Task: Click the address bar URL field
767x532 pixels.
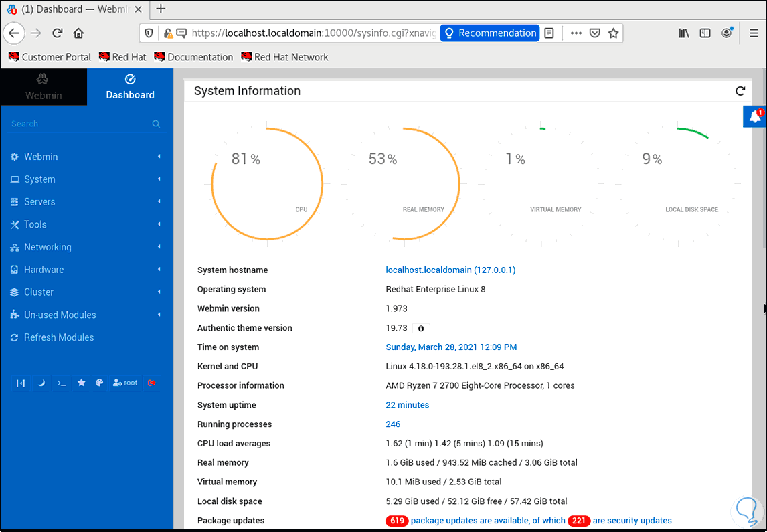Action: 313,33
